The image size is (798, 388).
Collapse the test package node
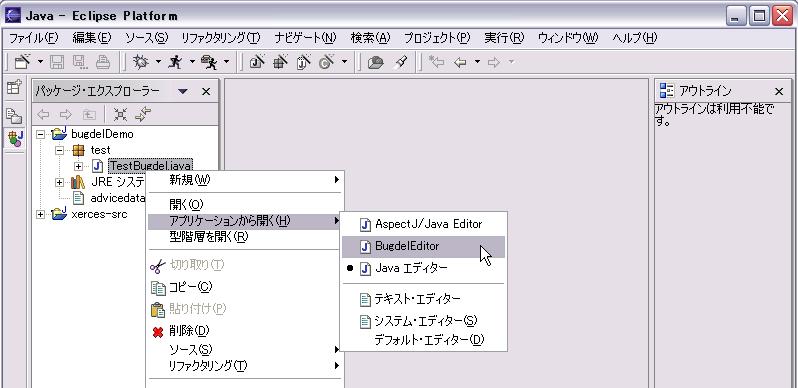coord(60,150)
